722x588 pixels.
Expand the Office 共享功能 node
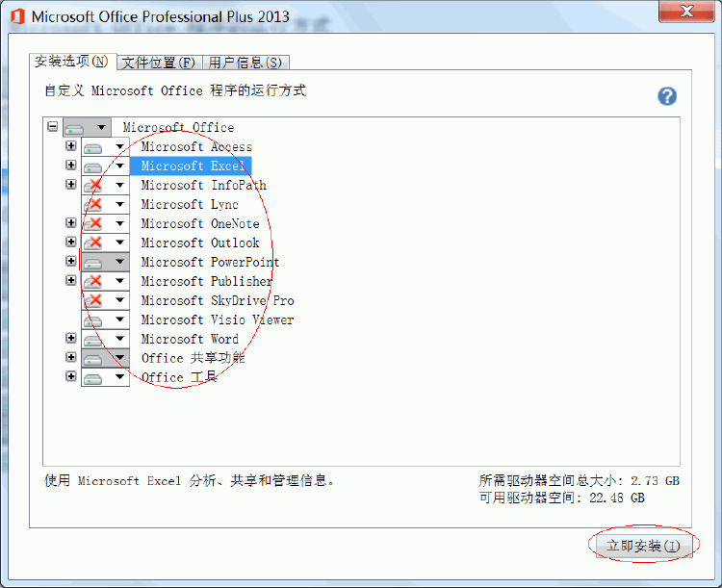(71, 357)
